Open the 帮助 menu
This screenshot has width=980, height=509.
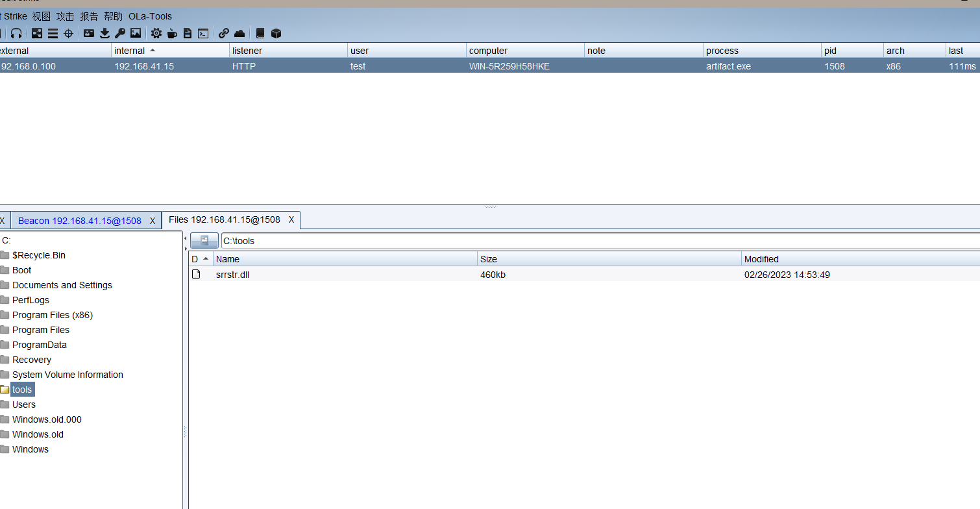coord(114,16)
